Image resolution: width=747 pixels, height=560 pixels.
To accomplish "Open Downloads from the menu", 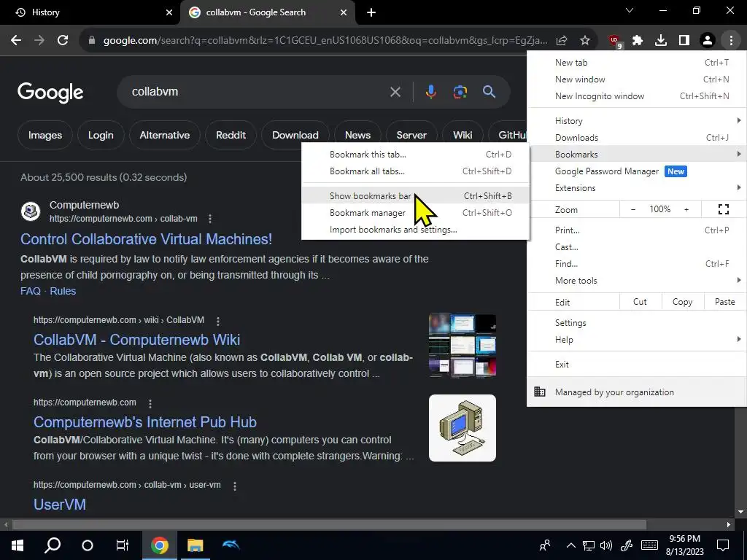I will coord(636,138).
